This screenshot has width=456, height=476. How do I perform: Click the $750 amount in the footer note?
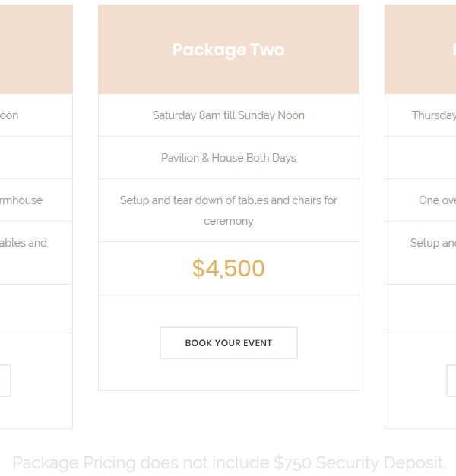pos(293,463)
